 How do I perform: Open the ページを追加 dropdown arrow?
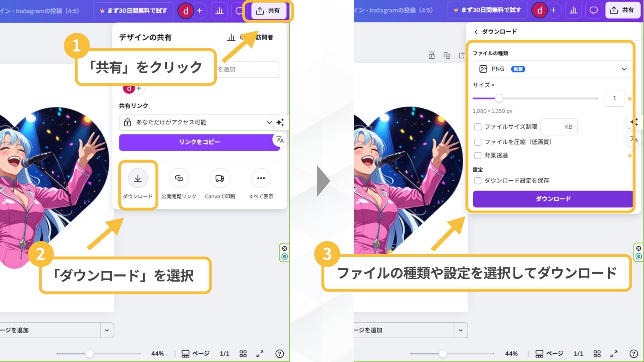(107, 330)
